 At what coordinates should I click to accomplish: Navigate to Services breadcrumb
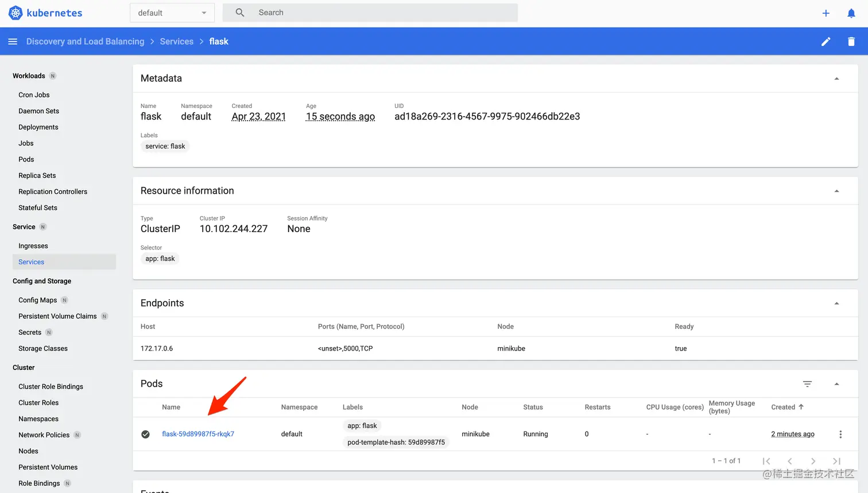pyautogui.click(x=176, y=41)
